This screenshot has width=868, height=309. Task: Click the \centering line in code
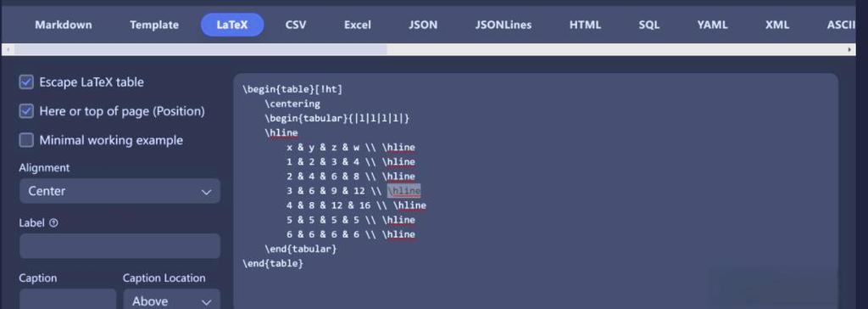292,104
